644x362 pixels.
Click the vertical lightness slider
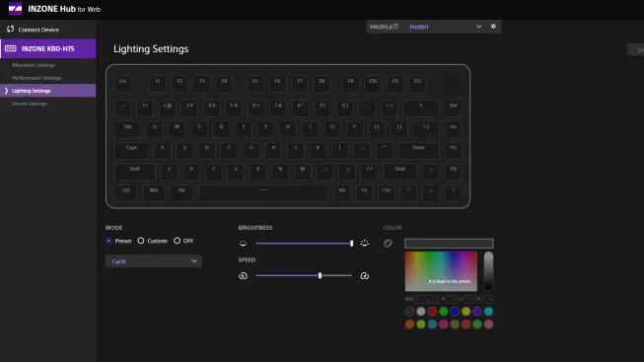tap(488, 271)
